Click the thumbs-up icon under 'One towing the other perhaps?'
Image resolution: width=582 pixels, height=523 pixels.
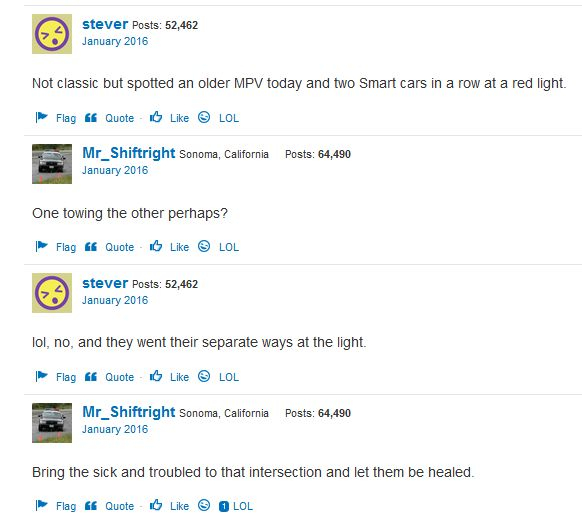[x=156, y=246]
